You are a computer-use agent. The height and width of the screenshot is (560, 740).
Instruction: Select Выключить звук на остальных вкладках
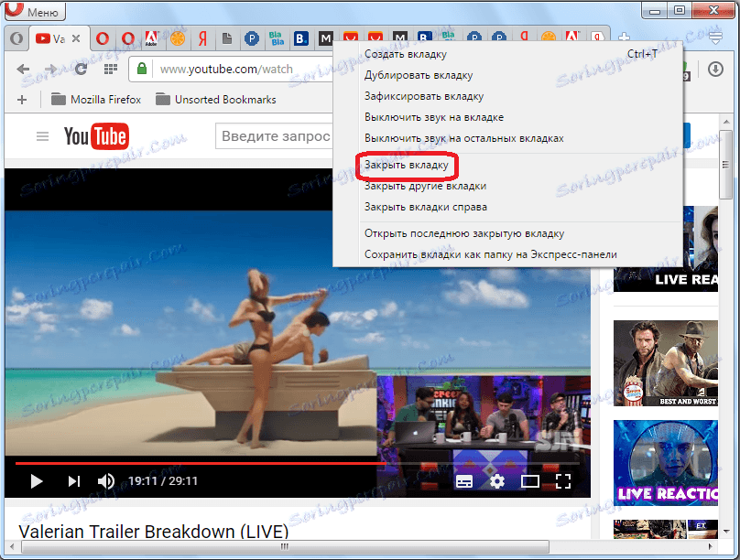pyautogui.click(x=507, y=138)
